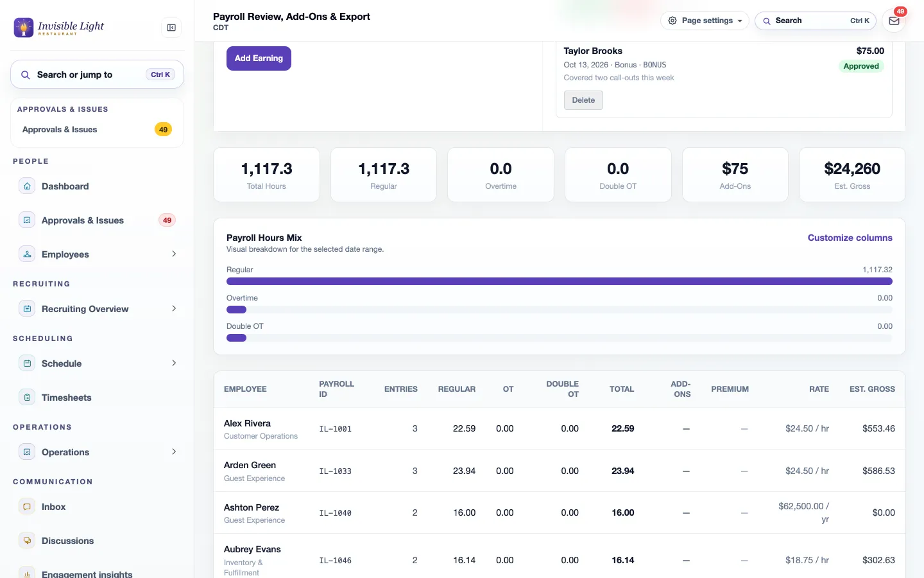Expand the Employees submenu chevron
The height and width of the screenshot is (578, 924).
(x=174, y=254)
